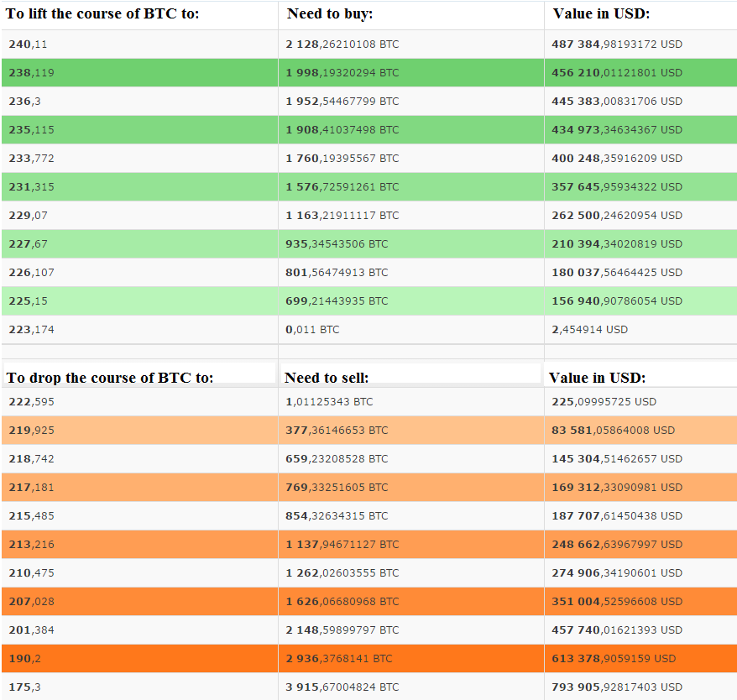
Task: Click the value 357 645,95934322 USD
Action: click(x=617, y=187)
